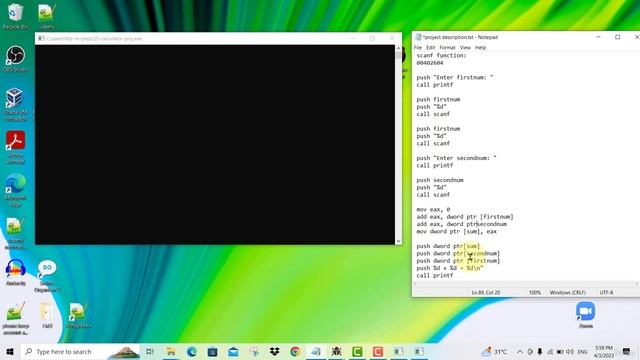The image size is (640, 360).
Task: Open the weather widget showing 31°C
Action: click(494, 351)
